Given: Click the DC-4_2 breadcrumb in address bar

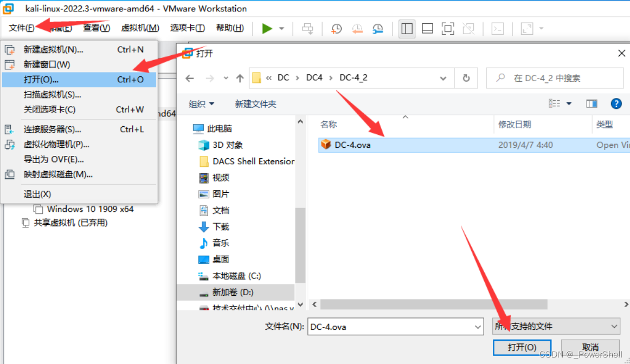Looking at the screenshot, I should click(353, 78).
